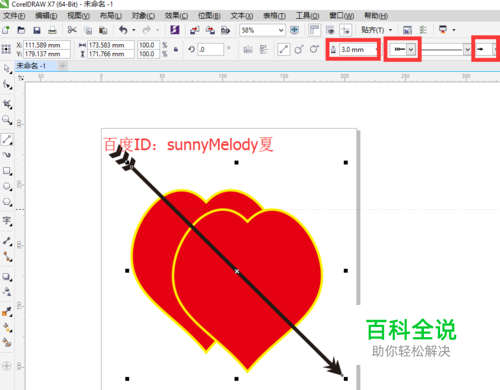Open the application launcher icon

[x=443, y=30]
